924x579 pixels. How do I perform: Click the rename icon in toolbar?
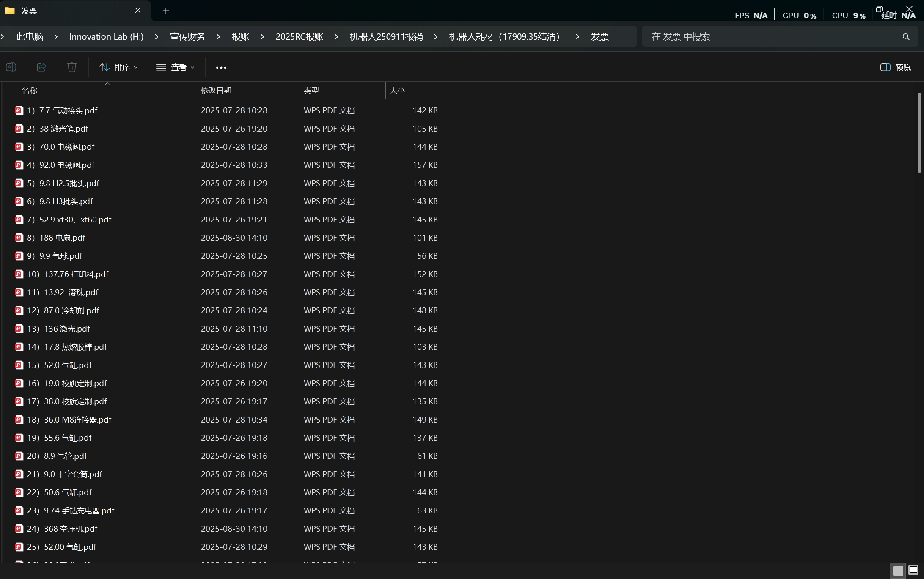[11, 67]
